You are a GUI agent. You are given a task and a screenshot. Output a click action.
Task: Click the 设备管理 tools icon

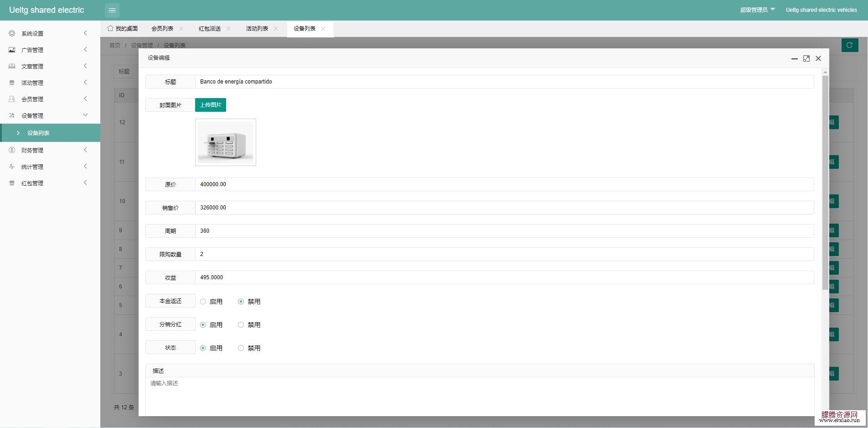[12, 115]
